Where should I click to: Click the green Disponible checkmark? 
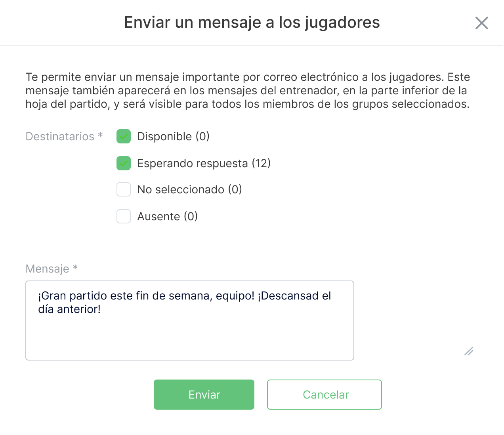coord(123,136)
